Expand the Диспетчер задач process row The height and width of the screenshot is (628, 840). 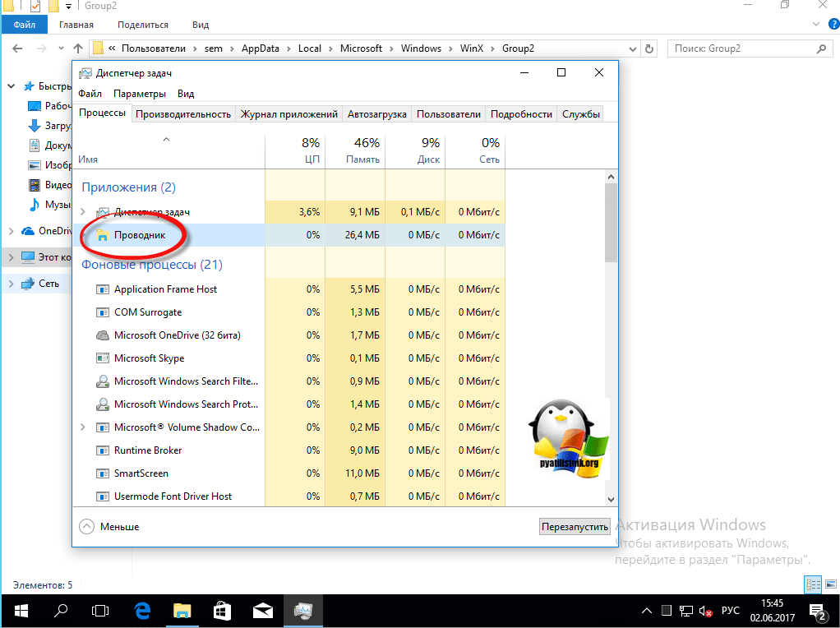(83, 213)
